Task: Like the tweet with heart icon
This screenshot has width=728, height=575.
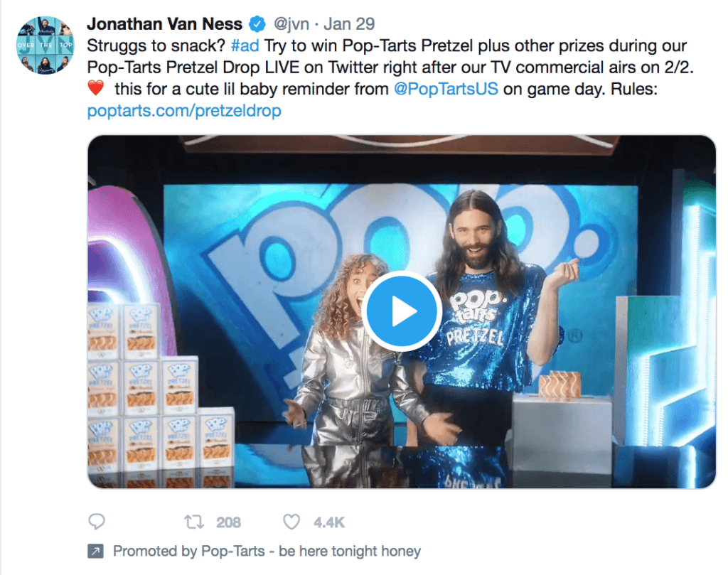Action: point(291,522)
